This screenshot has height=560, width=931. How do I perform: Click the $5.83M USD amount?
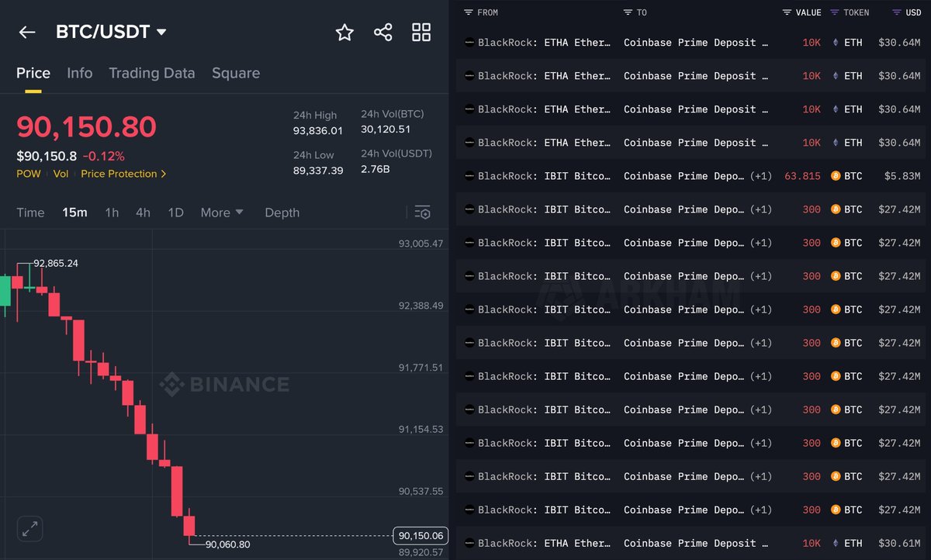tap(902, 176)
